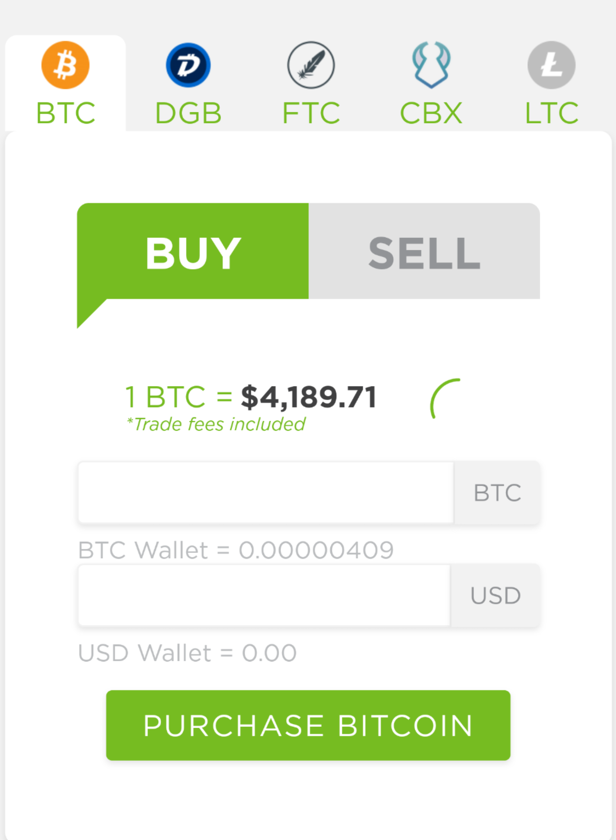Click the USD unit label beside input

click(496, 596)
